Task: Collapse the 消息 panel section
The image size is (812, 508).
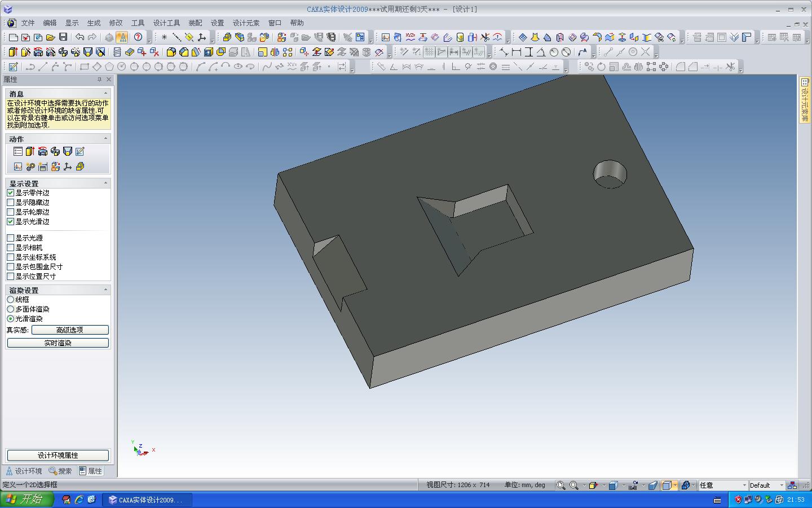Action: coord(105,94)
